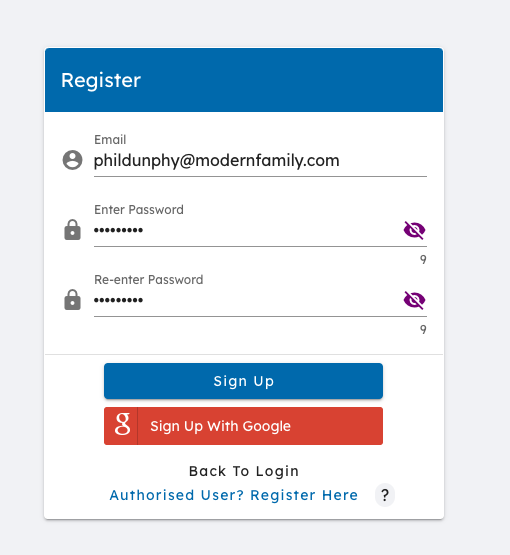Toggle visibility of the Re-enter Password field
Viewport: 510px width, 555px height.
414,300
